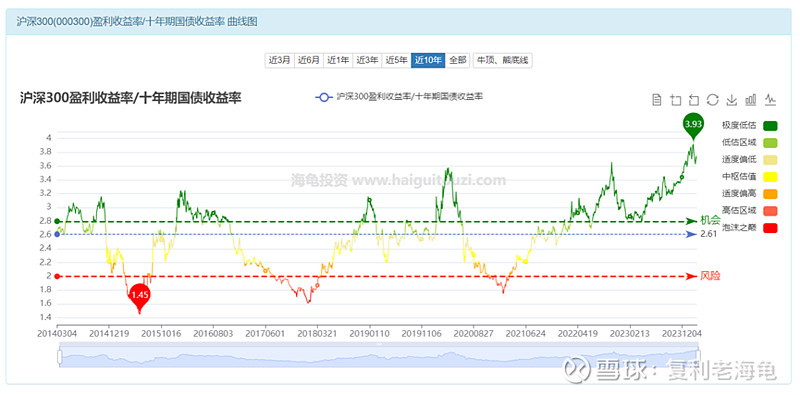The width and height of the screenshot is (800, 395).
Task: Select the 近3月 range tab
Action: coord(280,60)
